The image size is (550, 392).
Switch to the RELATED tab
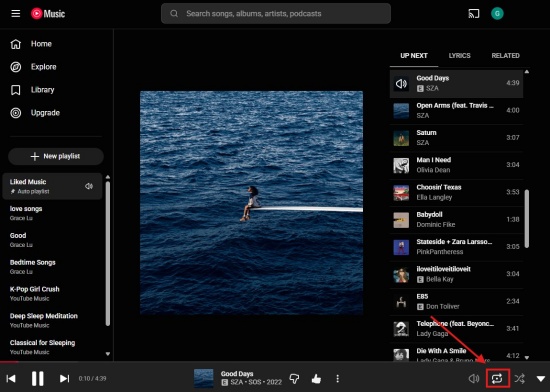505,55
